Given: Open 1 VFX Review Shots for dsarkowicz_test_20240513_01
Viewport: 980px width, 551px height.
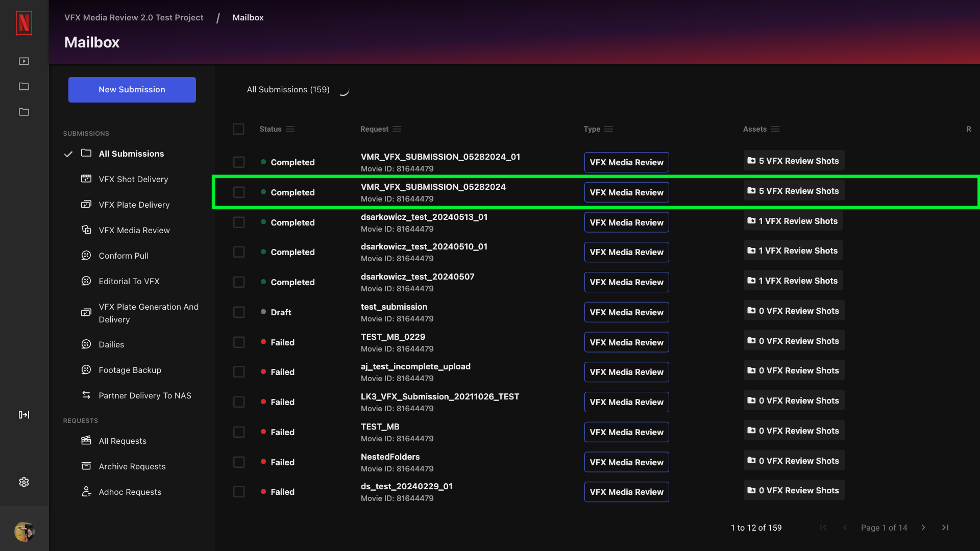Looking at the screenshot, I should 793,221.
